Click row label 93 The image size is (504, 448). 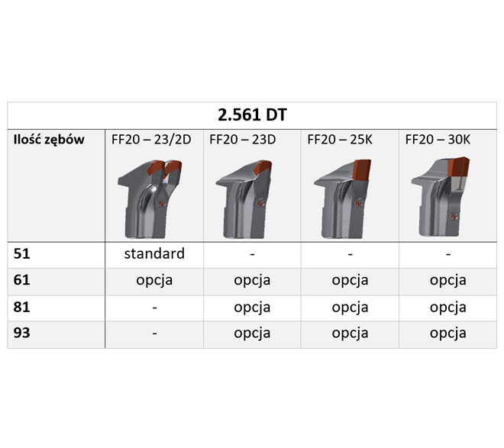pos(21,334)
